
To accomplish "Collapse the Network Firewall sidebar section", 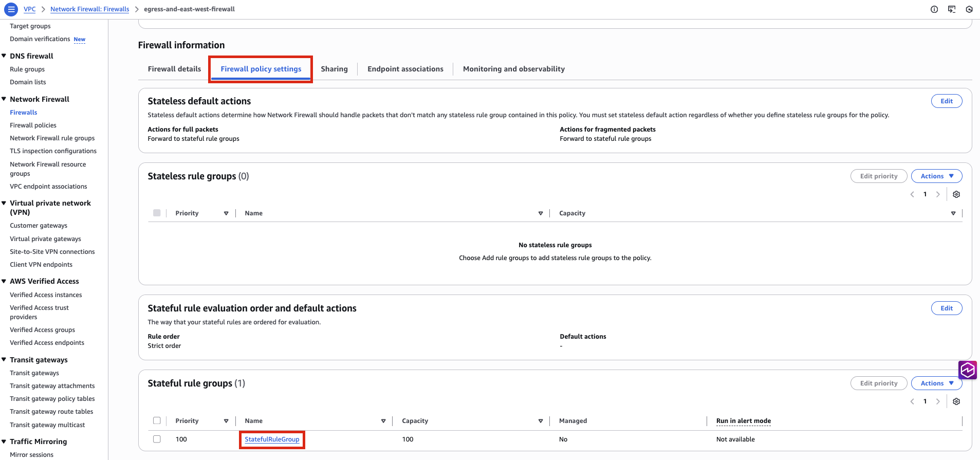I will coord(4,99).
